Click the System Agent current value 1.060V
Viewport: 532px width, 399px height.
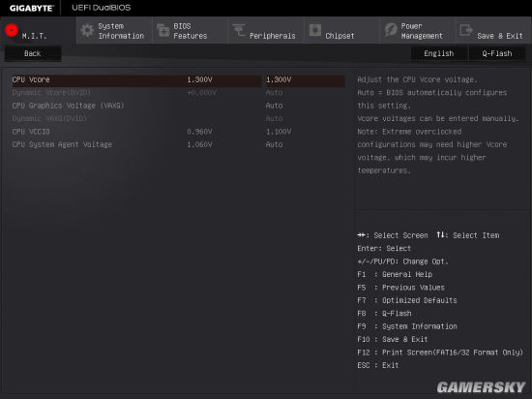pos(199,144)
